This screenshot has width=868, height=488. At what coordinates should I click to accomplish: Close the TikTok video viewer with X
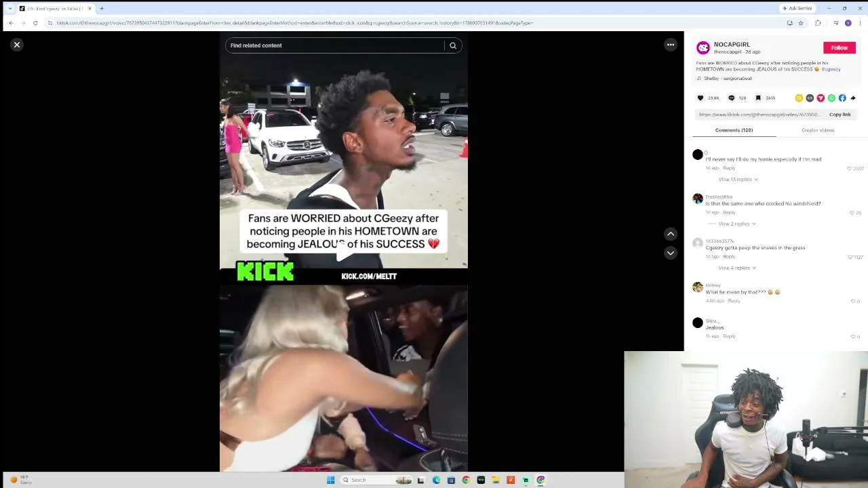17,45
